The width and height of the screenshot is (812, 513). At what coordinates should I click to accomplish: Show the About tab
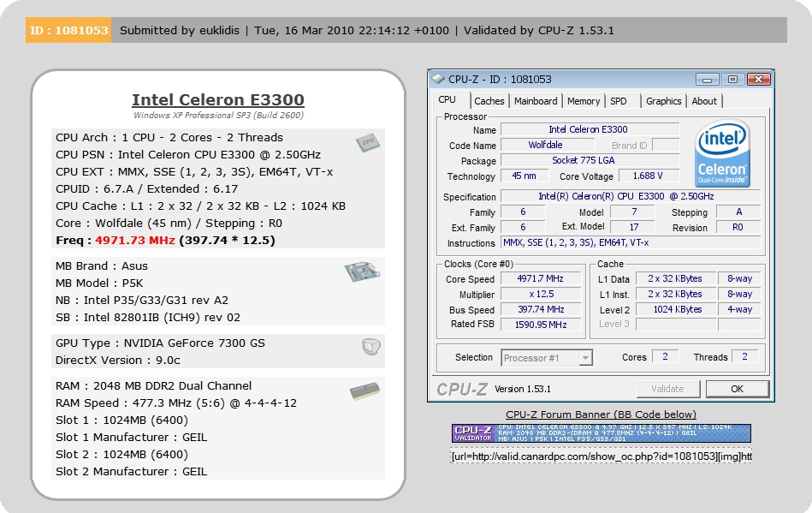pos(704,101)
